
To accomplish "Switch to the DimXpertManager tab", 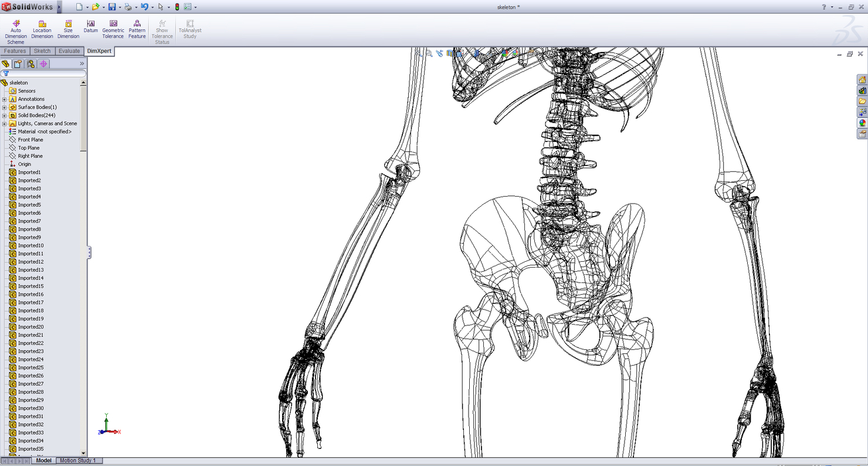I will pos(43,63).
